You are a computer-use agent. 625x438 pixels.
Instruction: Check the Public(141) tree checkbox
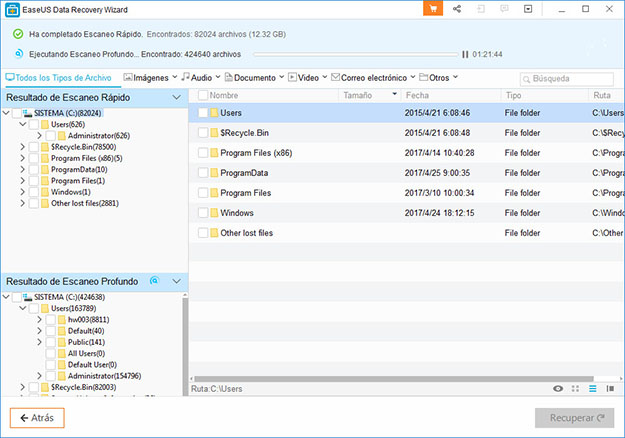tap(50, 342)
